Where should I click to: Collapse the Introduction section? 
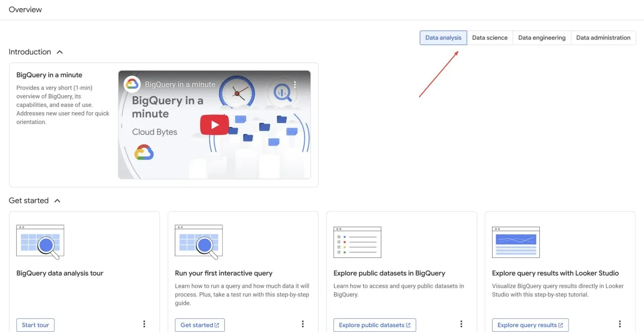click(59, 52)
